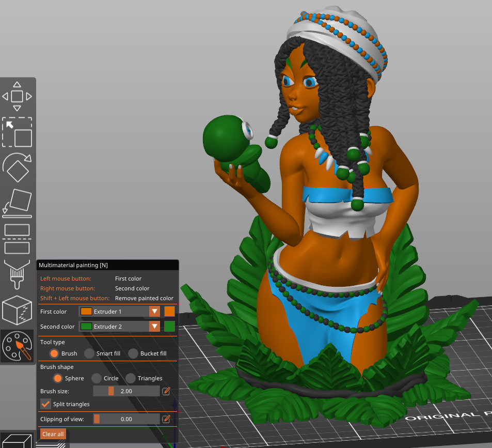Open the First color Extruder 1 dropdown
The height and width of the screenshot is (448, 492).
[119, 312]
